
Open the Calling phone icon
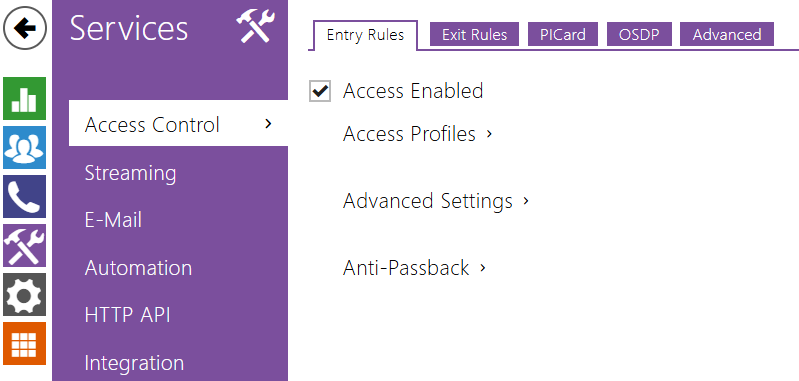tap(24, 196)
